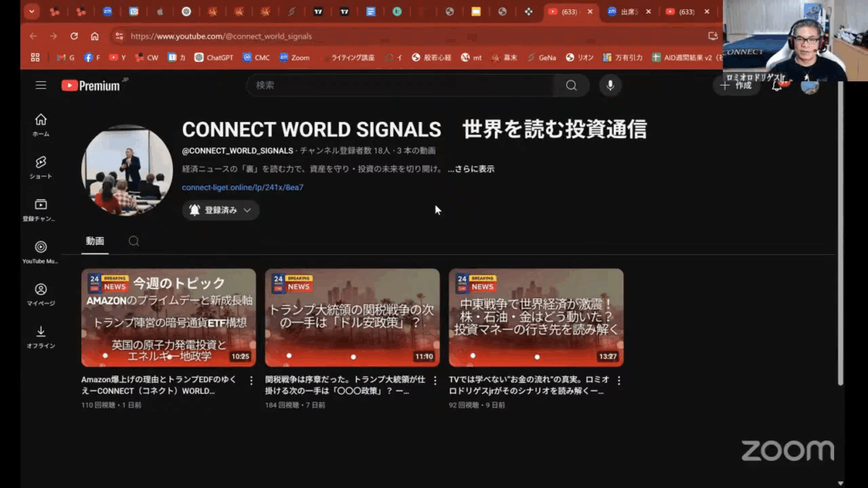Start voice search with the microphone
Viewport: 868px width, 488px height.
point(610,86)
